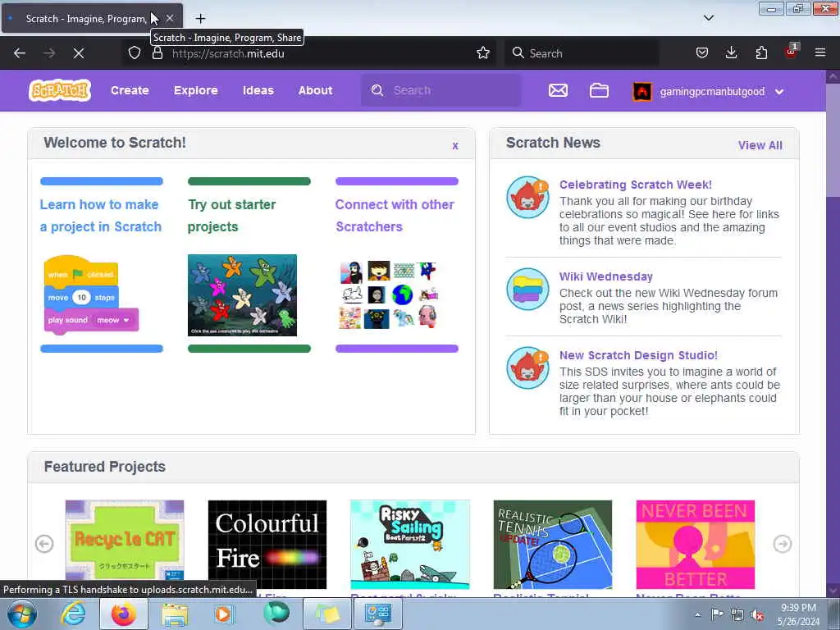Image resolution: width=840 pixels, height=630 pixels.
Task: Open the Create menu item
Action: point(130,90)
